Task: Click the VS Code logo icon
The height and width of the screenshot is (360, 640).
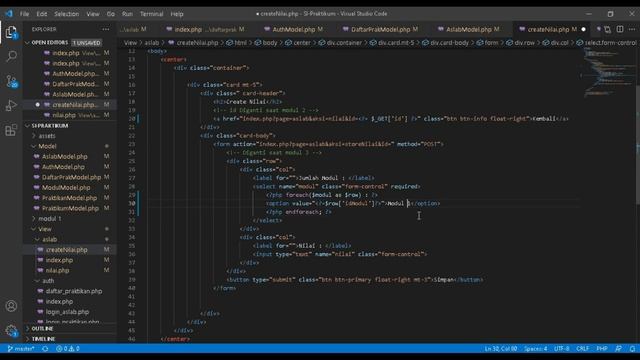Action: (x=9, y=13)
